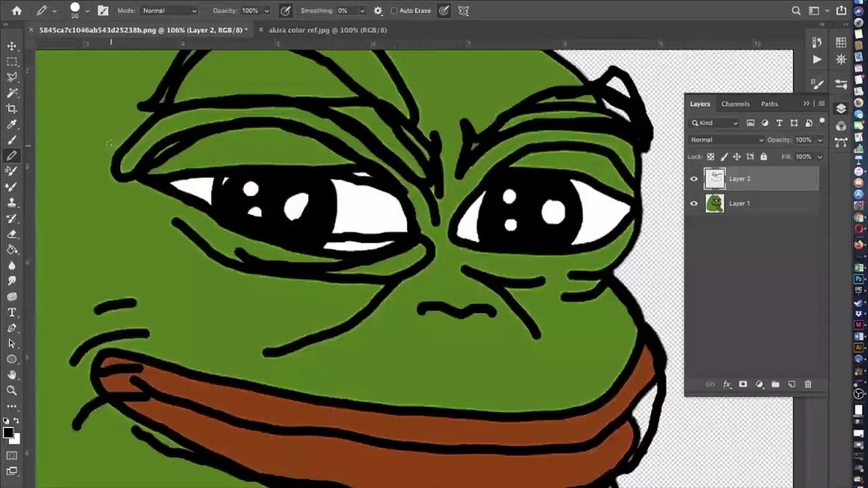The image size is (868, 488).
Task: Switch to akira color ref.jpg document tab
Action: click(x=328, y=30)
